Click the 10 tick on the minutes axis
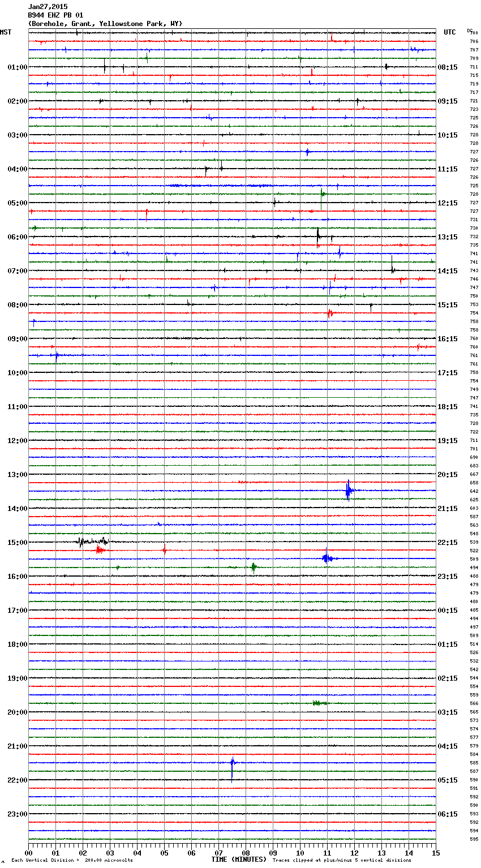481x868 pixels. 300,853
